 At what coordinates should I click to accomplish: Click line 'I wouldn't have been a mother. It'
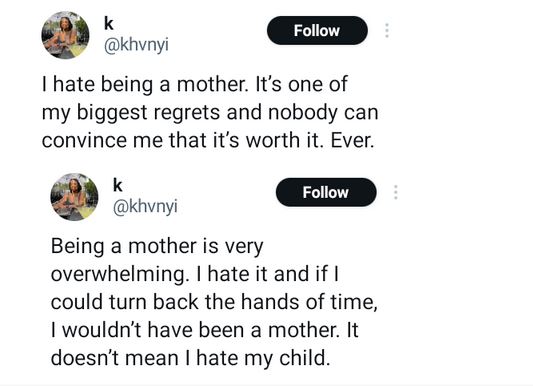[x=205, y=330]
